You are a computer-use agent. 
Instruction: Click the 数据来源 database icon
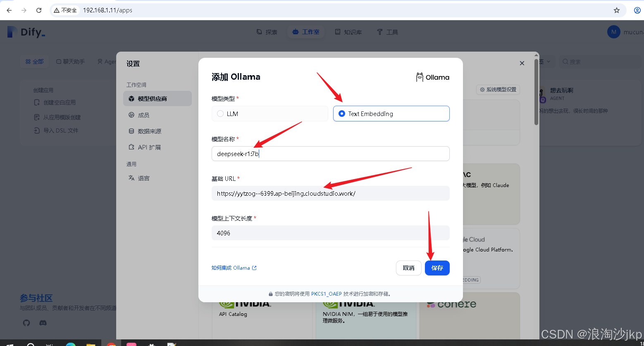pyautogui.click(x=131, y=131)
